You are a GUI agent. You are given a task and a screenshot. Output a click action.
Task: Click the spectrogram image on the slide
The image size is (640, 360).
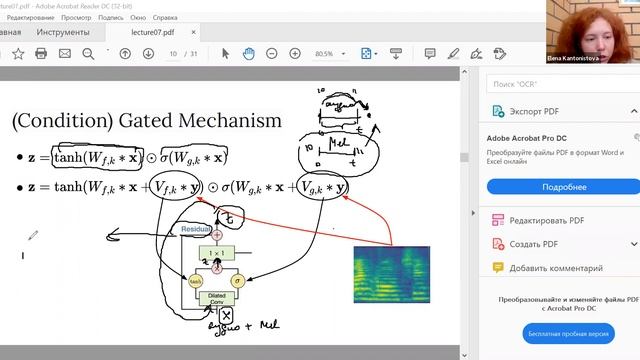pyautogui.click(x=391, y=274)
